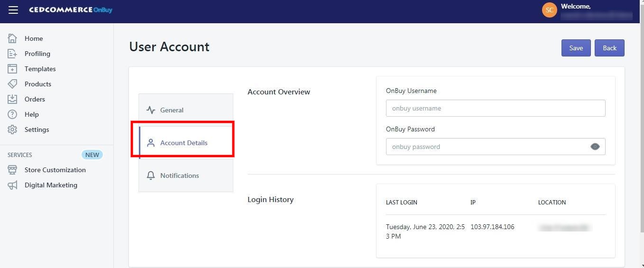
Task: Toggle password visibility eye icon
Action: 595,147
